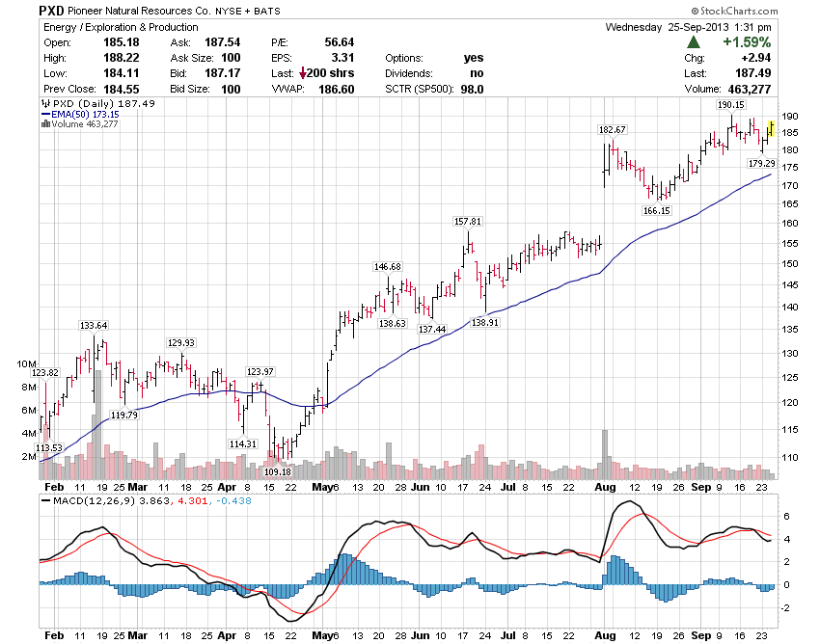
Task: Click the 157.81 June high label
Action: pos(468,222)
